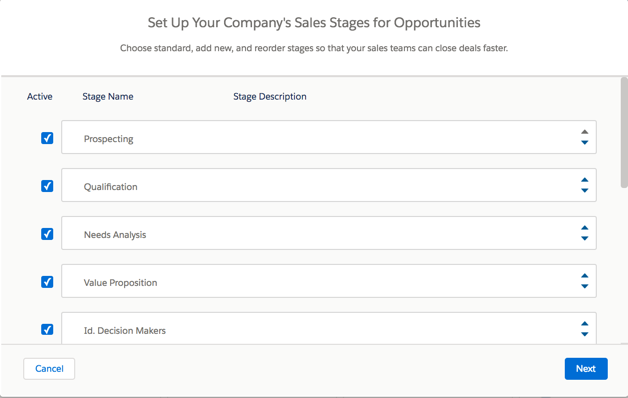Move Needs Analysis stage down arrow

point(585,238)
